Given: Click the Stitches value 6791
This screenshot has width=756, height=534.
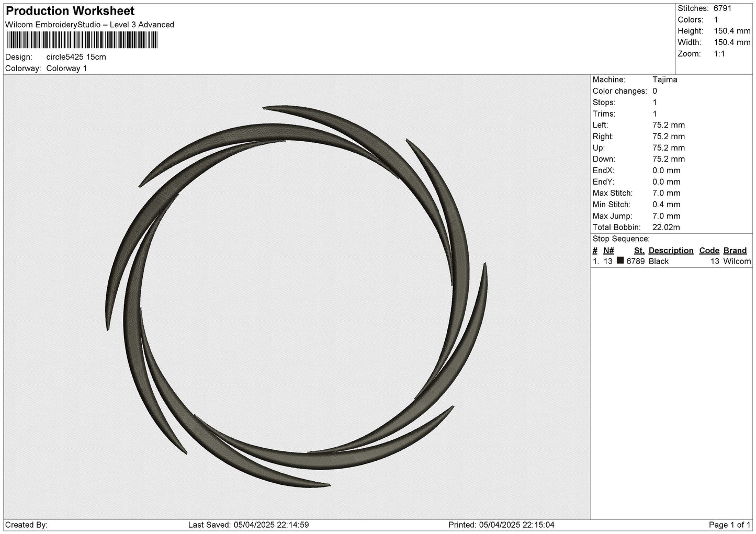Looking at the screenshot, I should 723,8.
